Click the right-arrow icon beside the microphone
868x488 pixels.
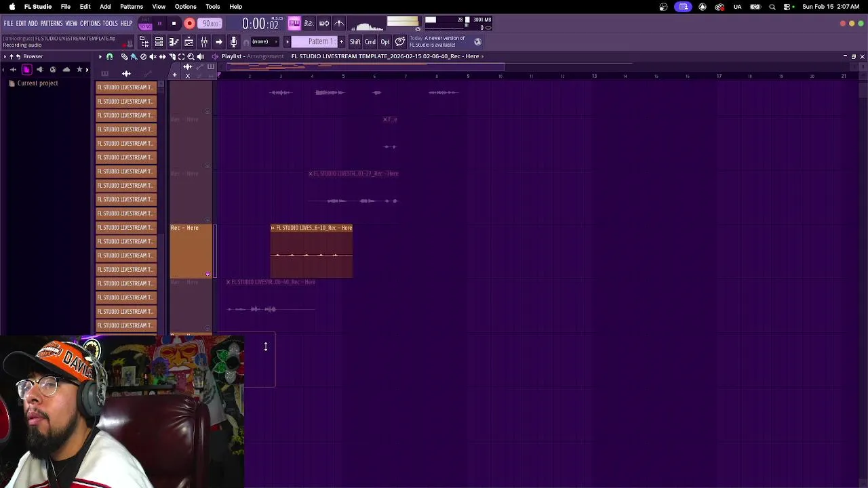coord(218,42)
